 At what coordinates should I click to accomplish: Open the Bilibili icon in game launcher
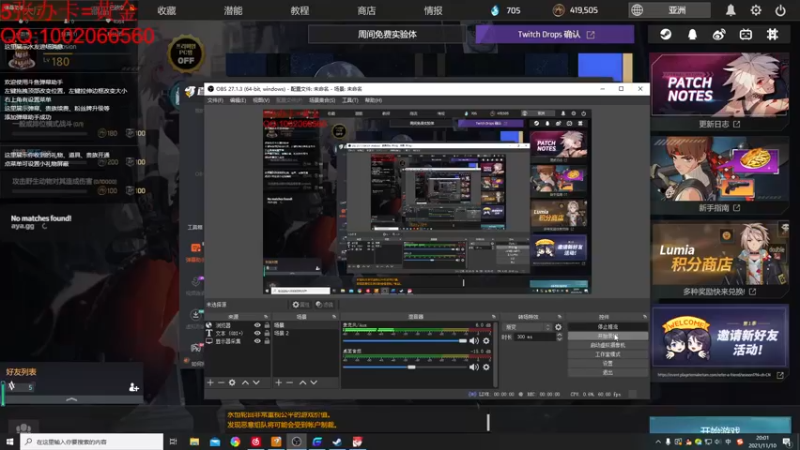[x=746, y=34]
